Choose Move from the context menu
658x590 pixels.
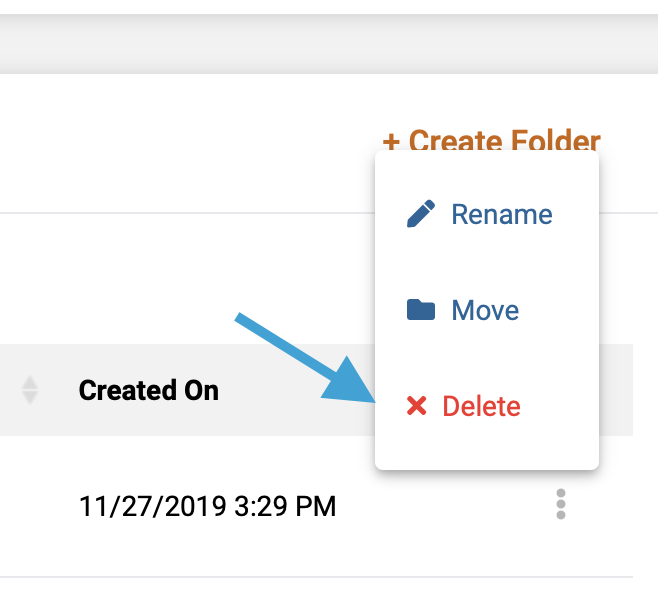[x=485, y=310]
